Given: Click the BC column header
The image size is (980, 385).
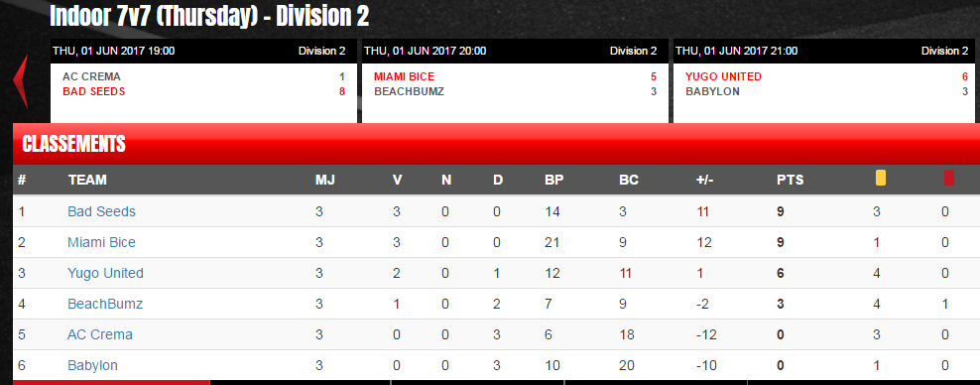Looking at the screenshot, I should pos(629,180).
